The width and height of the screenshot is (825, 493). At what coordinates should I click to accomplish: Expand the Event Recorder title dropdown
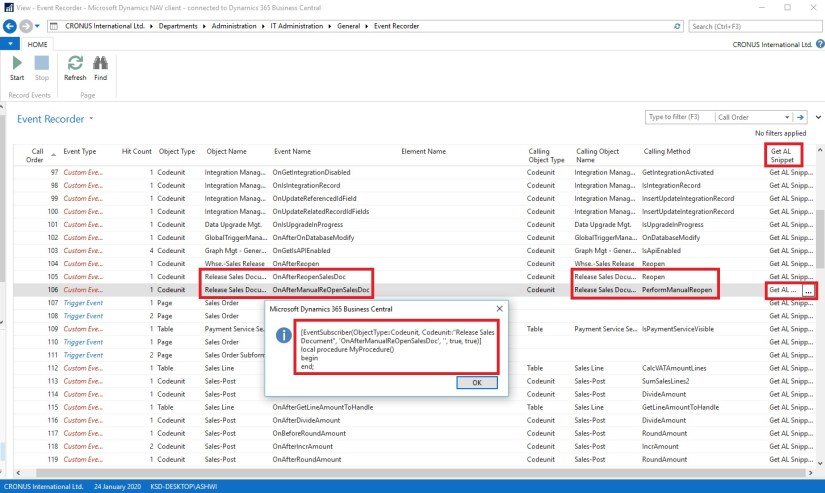pos(91,119)
